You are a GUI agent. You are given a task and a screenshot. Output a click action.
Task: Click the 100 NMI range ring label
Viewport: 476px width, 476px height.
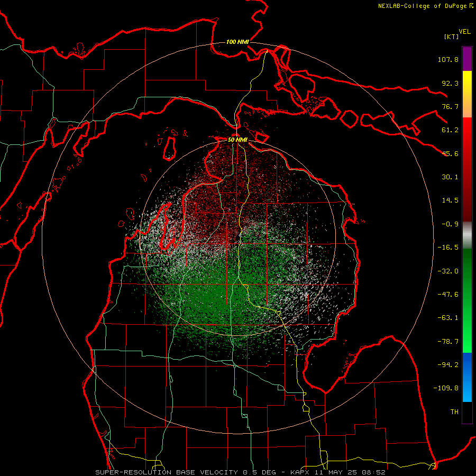click(237, 42)
